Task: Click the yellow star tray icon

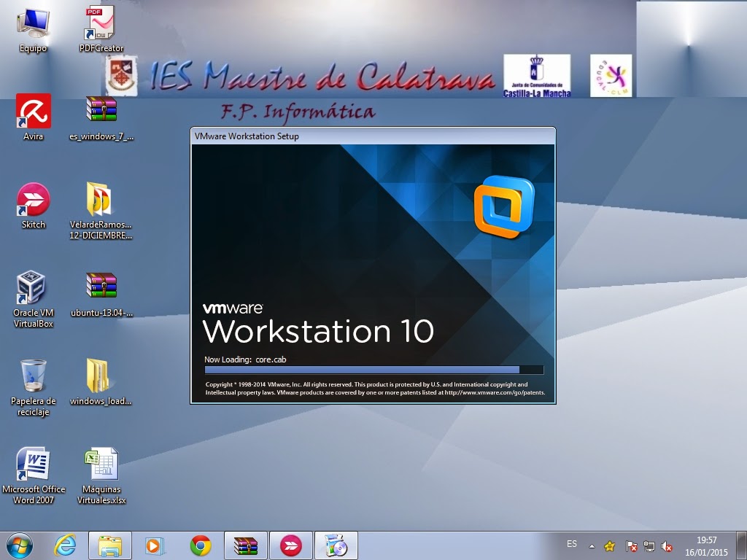Action: click(609, 546)
